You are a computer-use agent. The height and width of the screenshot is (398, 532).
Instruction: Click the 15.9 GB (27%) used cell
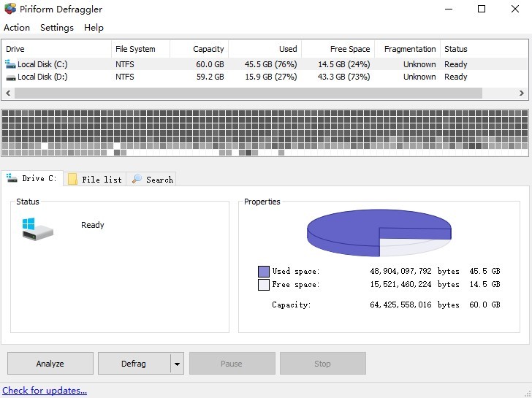point(270,77)
